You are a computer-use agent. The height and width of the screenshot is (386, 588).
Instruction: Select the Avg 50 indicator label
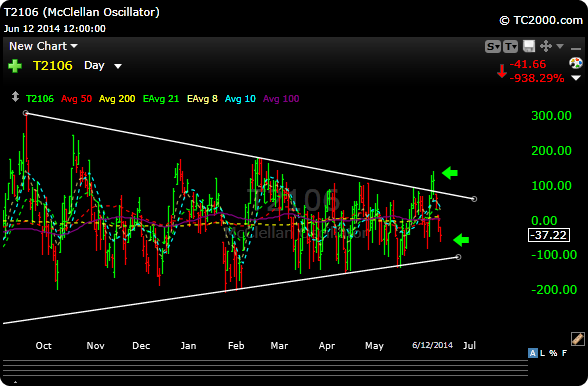(76, 99)
